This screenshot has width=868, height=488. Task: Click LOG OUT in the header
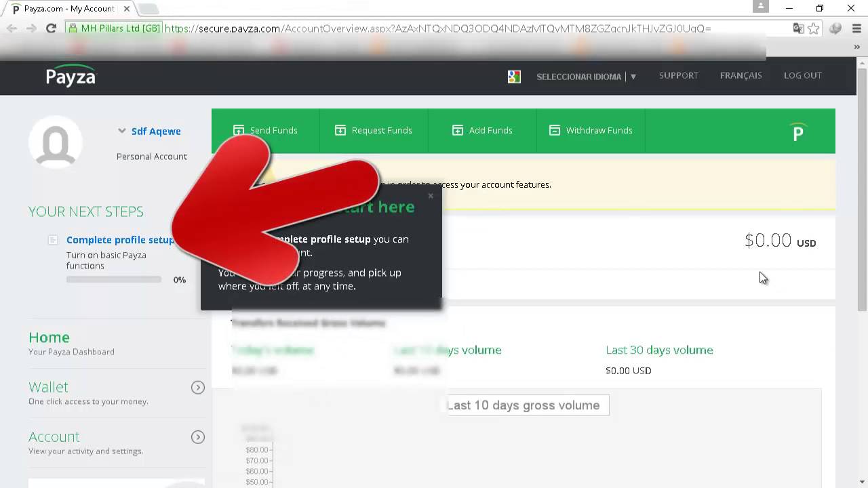click(802, 75)
